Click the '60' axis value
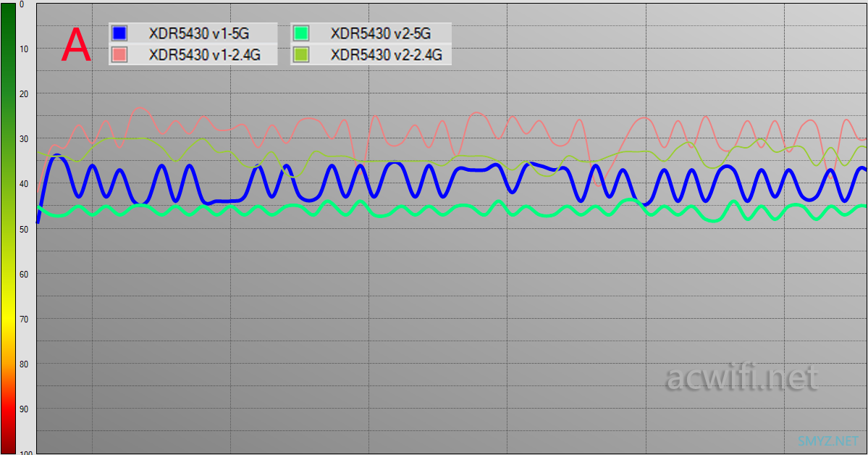868x455 pixels. click(24, 274)
